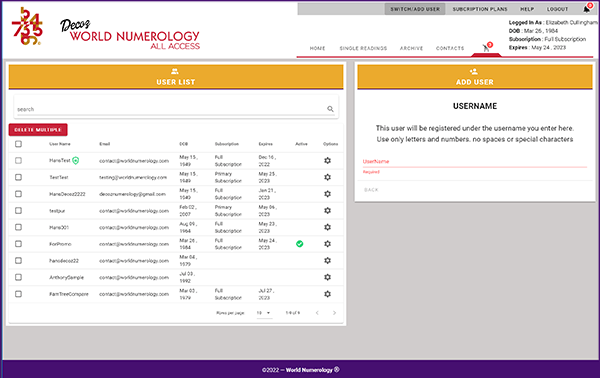Go to next page of user list
Viewport: 600px width, 378px height.
(x=334, y=313)
